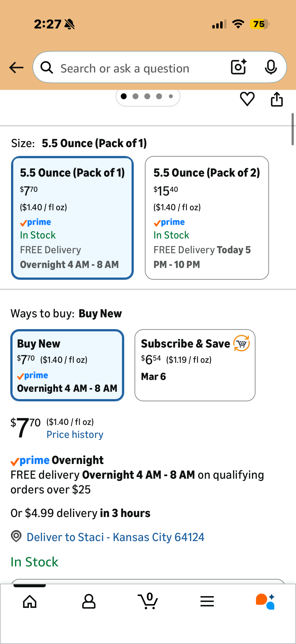Tap the microphone voice search icon
The width and height of the screenshot is (296, 644).
pyautogui.click(x=270, y=67)
